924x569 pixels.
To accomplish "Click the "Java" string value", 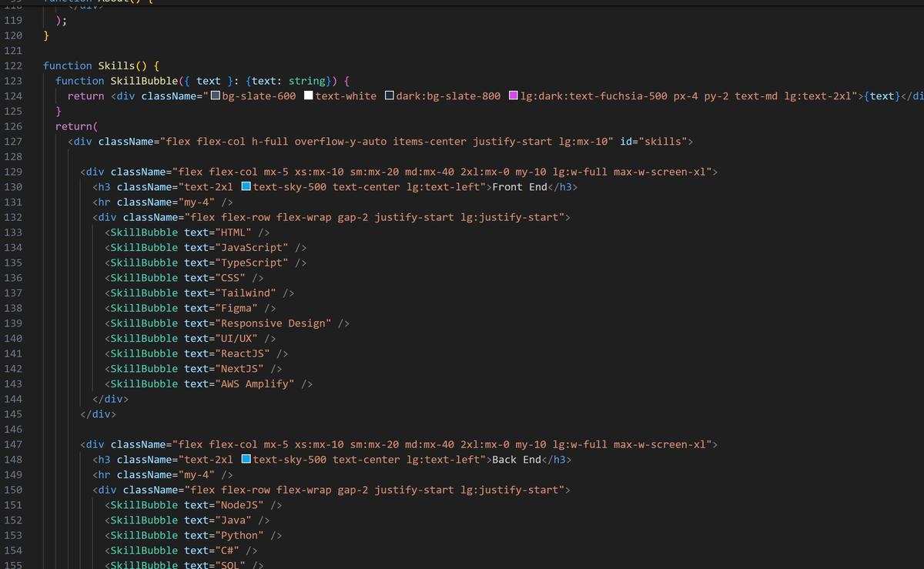I will [x=233, y=520].
